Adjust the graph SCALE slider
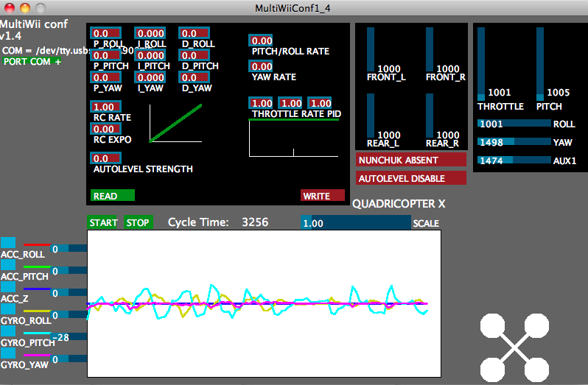Viewport: 588px width, 385px height. (356, 223)
